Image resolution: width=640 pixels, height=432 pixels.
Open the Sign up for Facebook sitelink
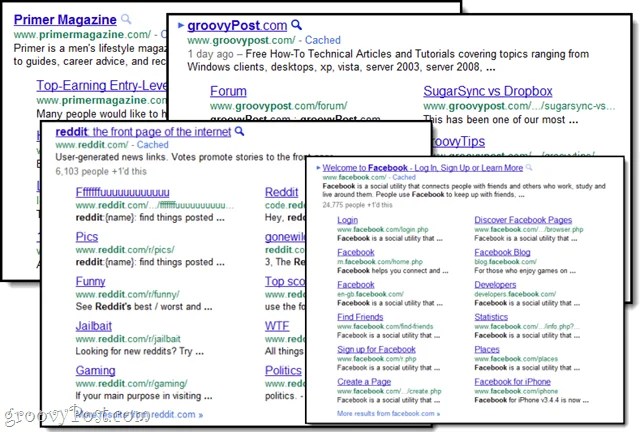coord(376,350)
